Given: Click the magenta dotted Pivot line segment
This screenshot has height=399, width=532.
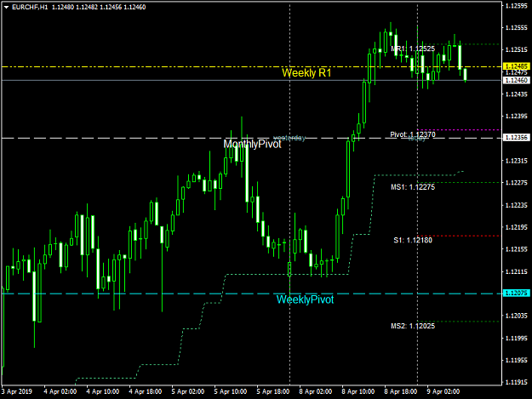Looking at the screenshot, I should click(459, 130).
